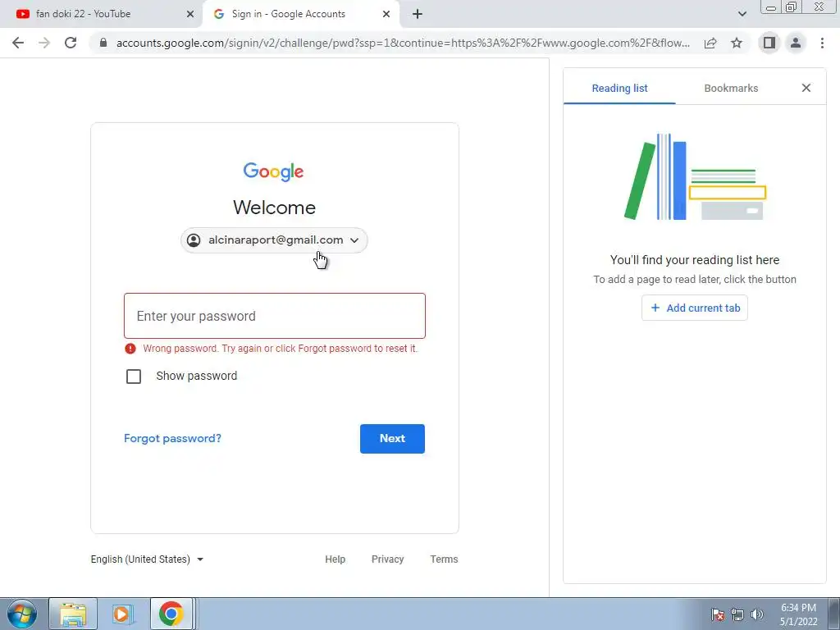
Task: Click the volume speaker tray icon
Action: [757, 614]
